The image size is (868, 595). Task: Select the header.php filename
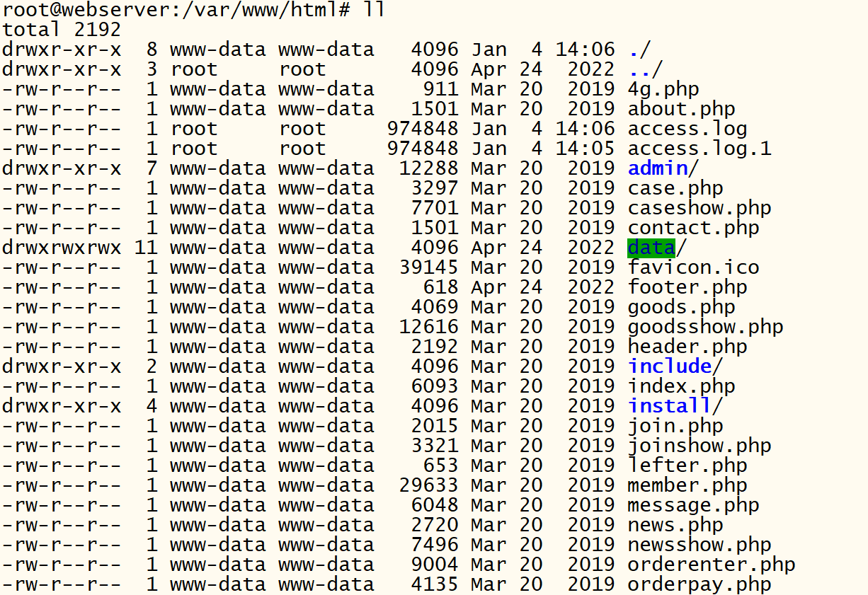click(687, 347)
